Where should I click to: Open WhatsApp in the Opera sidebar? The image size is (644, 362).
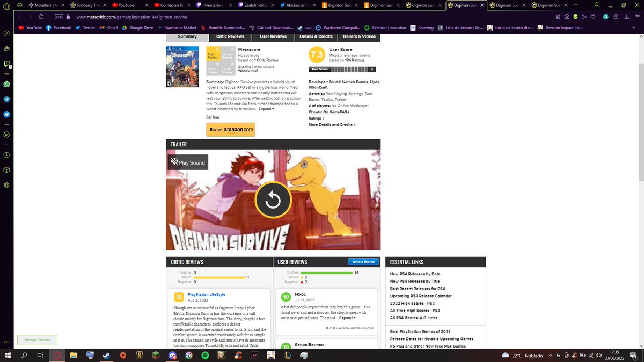[x=6, y=84]
